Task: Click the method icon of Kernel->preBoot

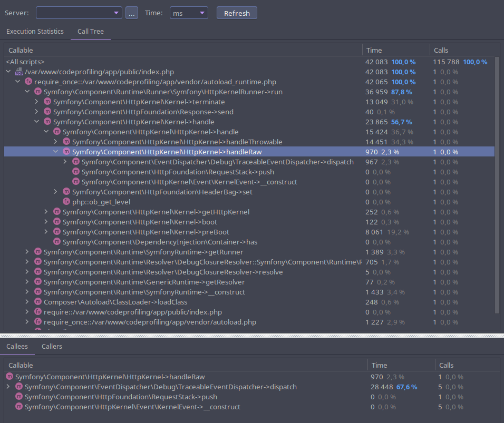Action: pyautogui.click(x=57, y=232)
